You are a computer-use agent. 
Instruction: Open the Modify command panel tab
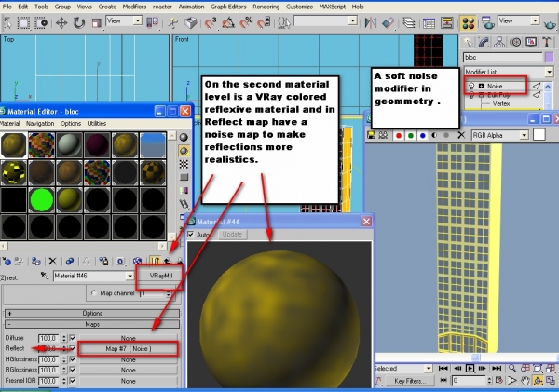coord(484,43)
